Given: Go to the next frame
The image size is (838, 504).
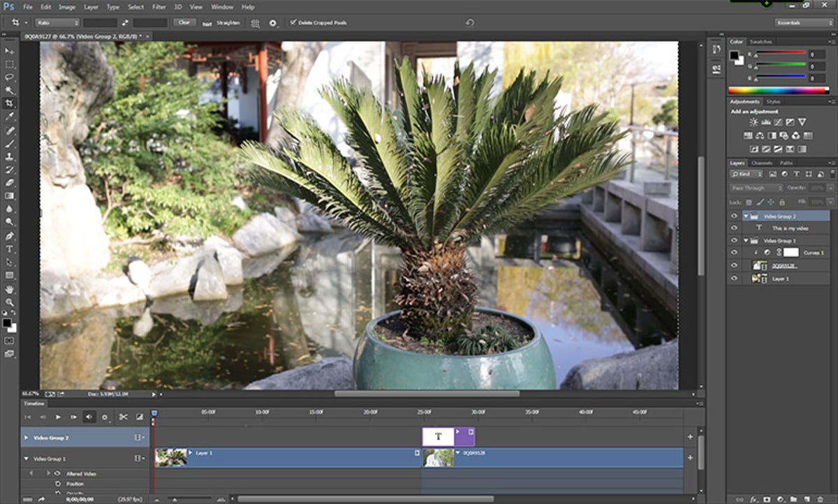Looking at the screenshot, I should 73,417.
